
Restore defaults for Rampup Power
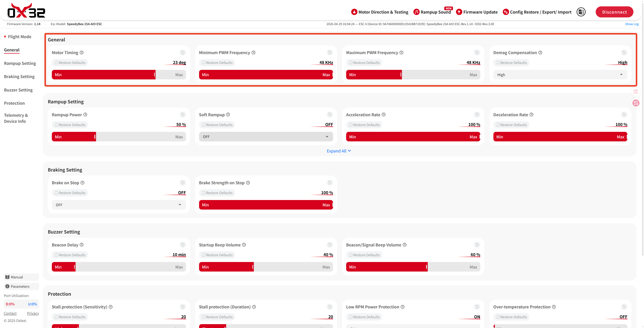[x=70, y=125]
